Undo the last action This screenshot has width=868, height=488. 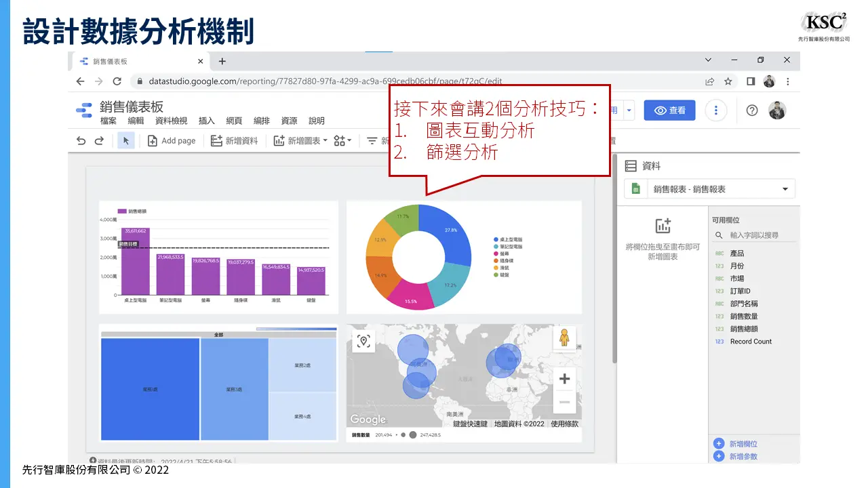[81, 140]
